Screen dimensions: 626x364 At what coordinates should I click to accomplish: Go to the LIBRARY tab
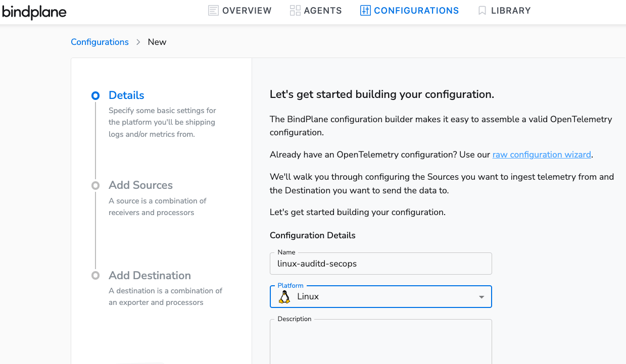click(x=504, y=11)
